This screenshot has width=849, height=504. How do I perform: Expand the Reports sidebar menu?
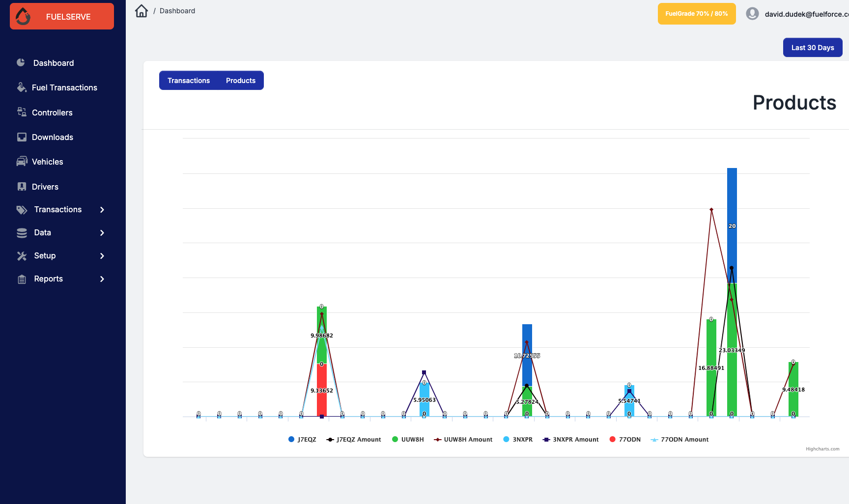tap(48, 279)
